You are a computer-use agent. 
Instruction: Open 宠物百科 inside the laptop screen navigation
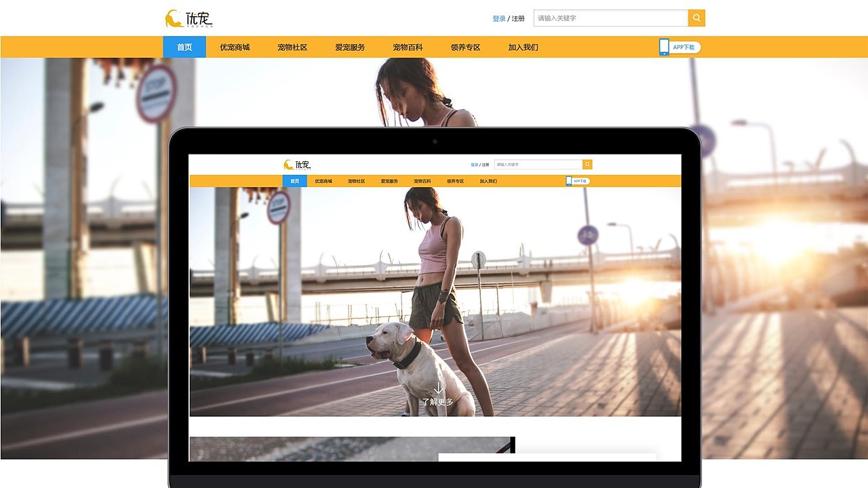422,182
